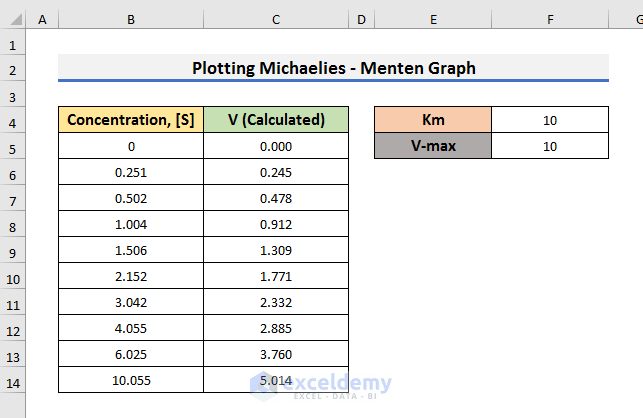
Task: Select column A header
Action: pos(42,19)
